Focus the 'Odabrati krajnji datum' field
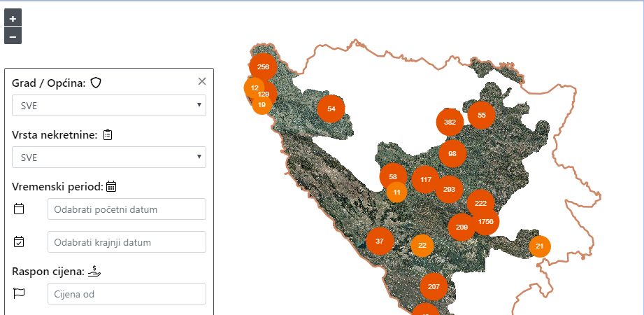This screenshot has width=644, height=315. tap(127, 242)
